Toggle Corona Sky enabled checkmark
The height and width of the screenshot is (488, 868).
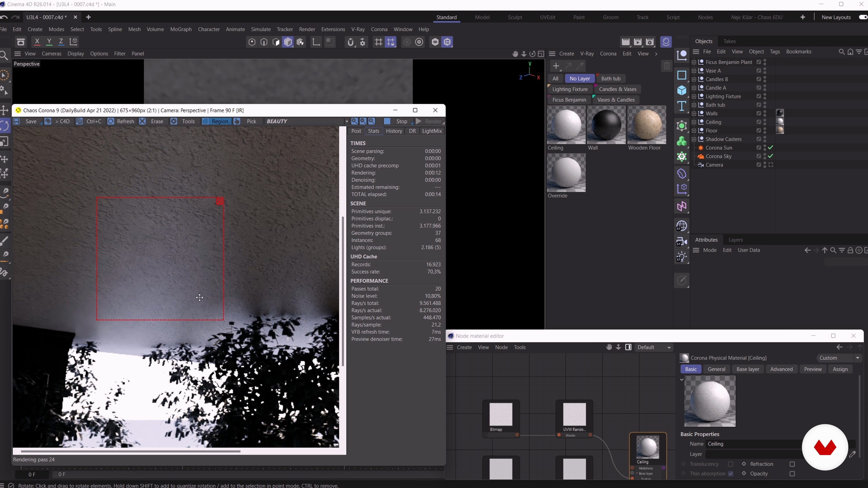(x=771, y=156)
